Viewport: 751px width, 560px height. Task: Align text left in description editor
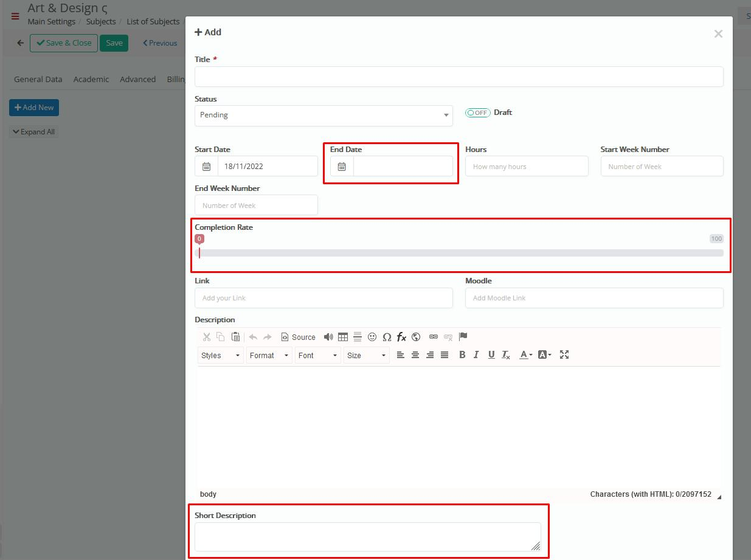(401, 355)
